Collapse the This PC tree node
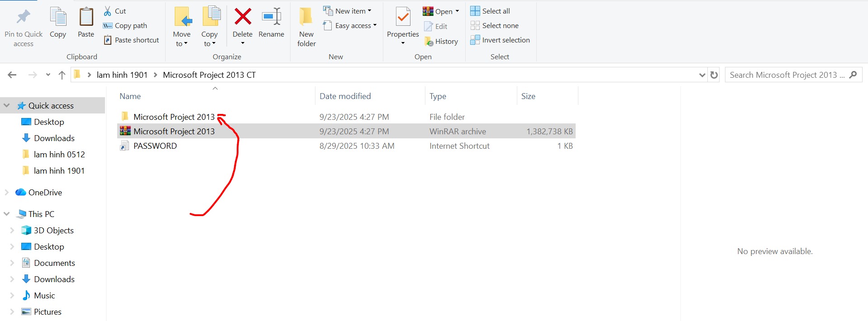 pos(7,214)
